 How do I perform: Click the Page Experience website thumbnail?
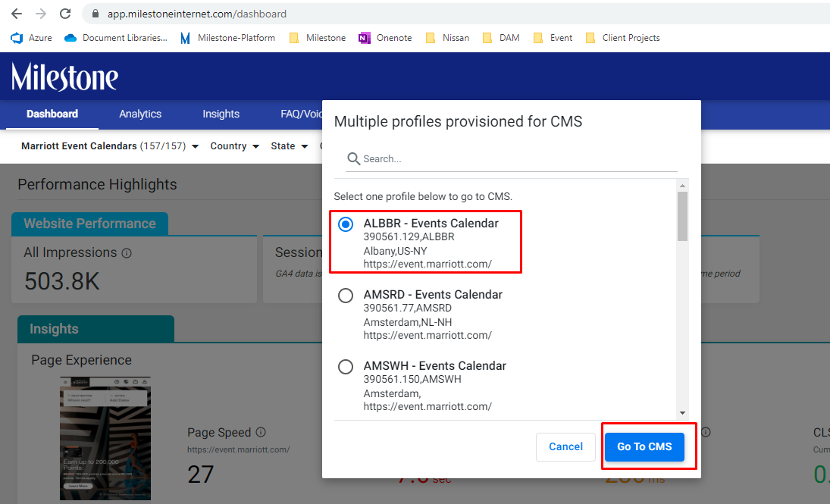[105, 438]
